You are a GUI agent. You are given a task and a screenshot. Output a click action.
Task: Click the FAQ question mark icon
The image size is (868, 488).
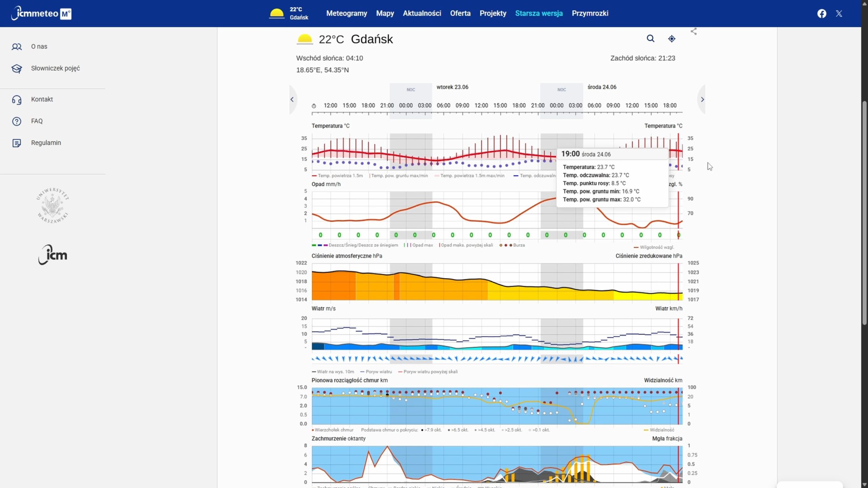click(x=17, y=121)
